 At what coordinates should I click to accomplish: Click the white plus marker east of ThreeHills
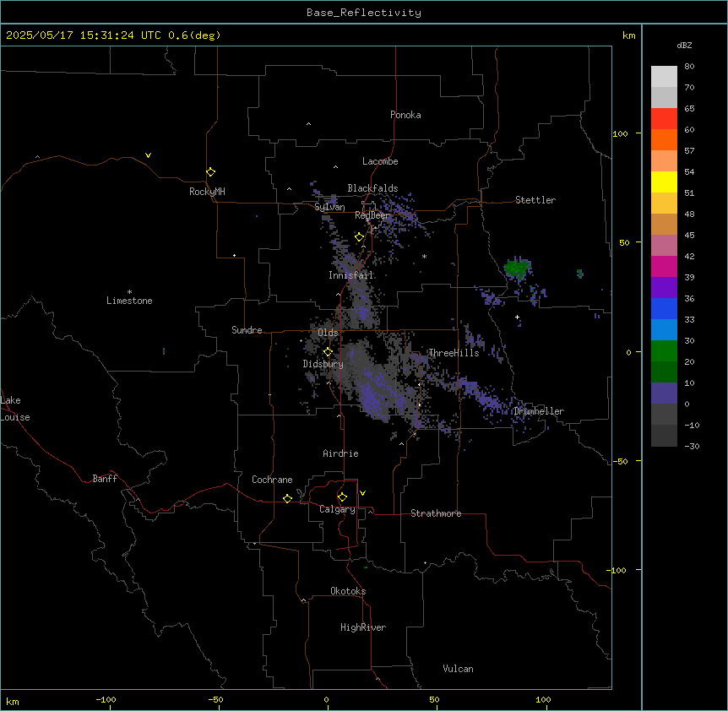click(x=517, y=317)
